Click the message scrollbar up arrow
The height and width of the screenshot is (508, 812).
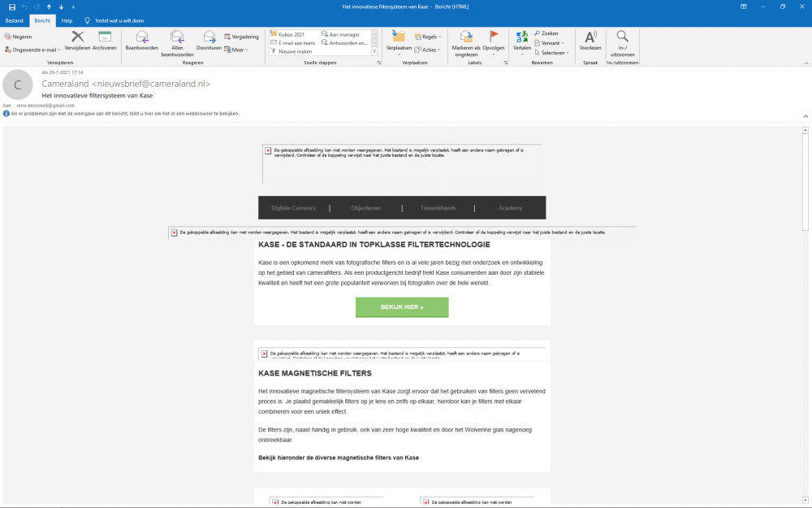(806, 130)
